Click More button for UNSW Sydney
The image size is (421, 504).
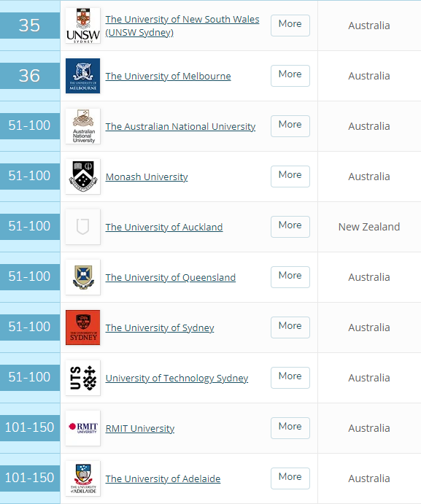tap(290, 26)
